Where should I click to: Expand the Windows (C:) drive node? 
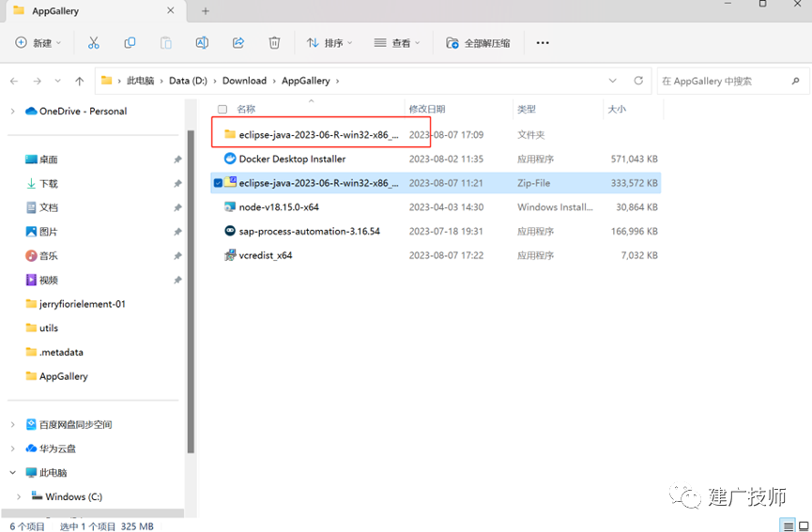tap(19, 496)
